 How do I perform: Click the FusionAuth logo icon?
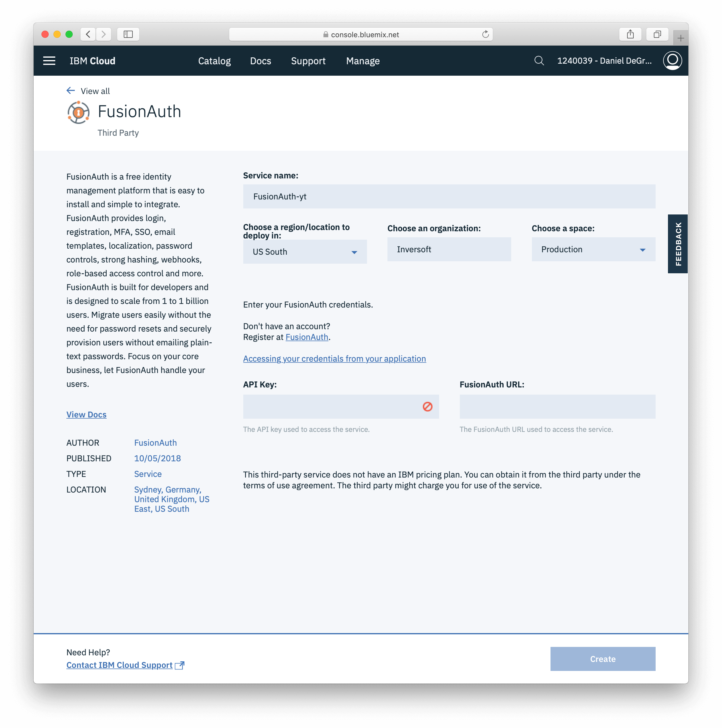tap(78, 112)
